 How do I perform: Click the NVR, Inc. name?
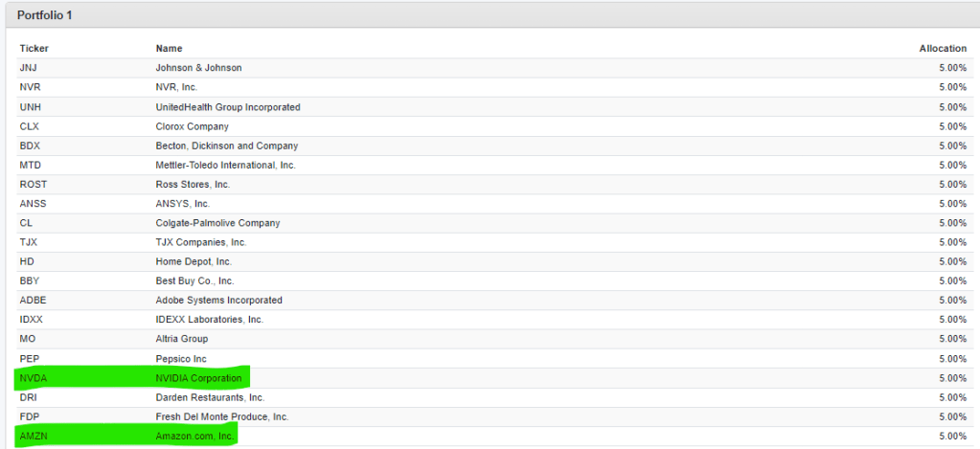click(x=176, y=87)
